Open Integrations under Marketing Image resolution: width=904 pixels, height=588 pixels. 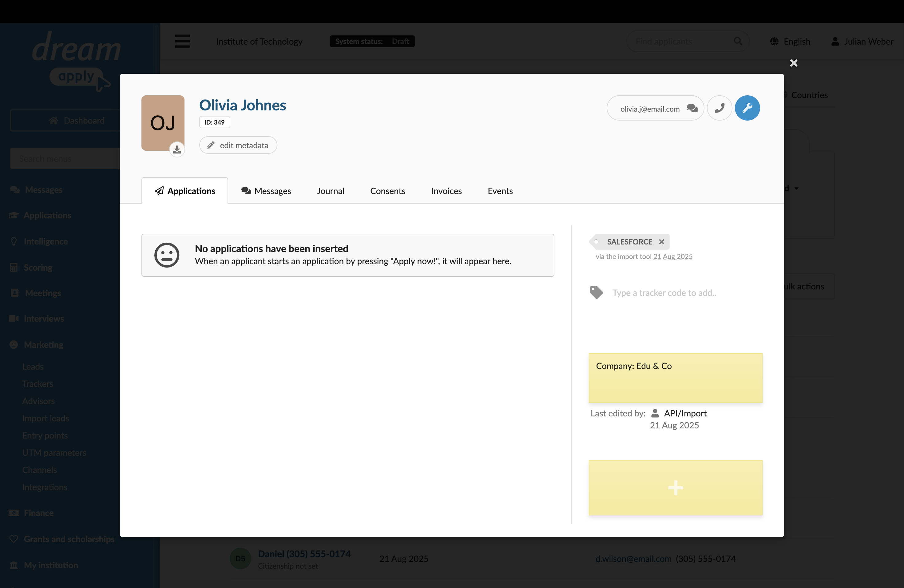45,487
